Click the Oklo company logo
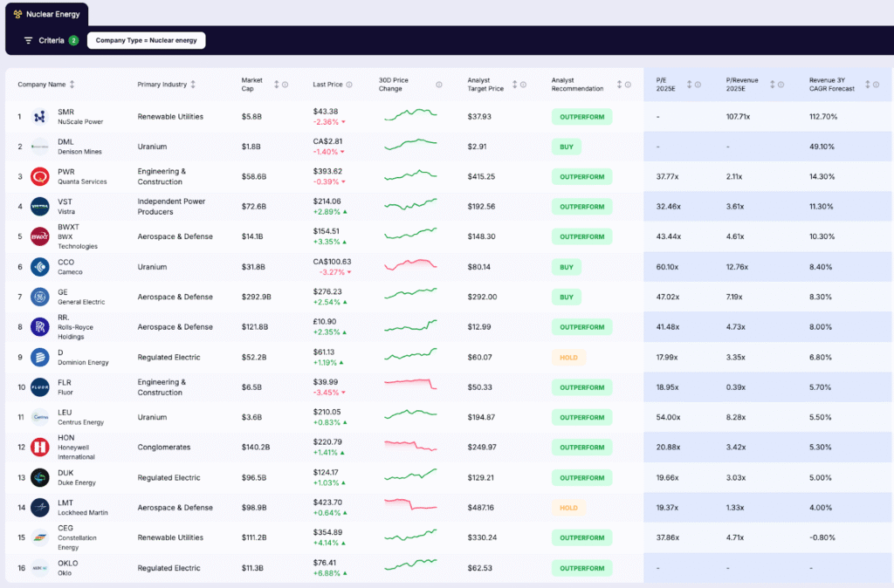Image resolution: width=894 pixels, height=588 pixels. pos(40,568)
